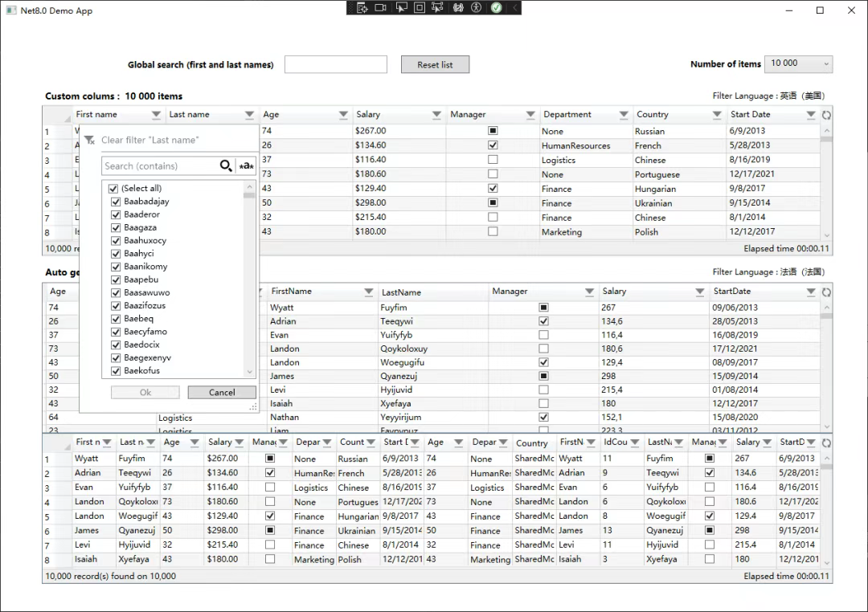This screenshot has height=612, width=868.
Task: Open the Department column filter dropdown
Action: point(624,114)
